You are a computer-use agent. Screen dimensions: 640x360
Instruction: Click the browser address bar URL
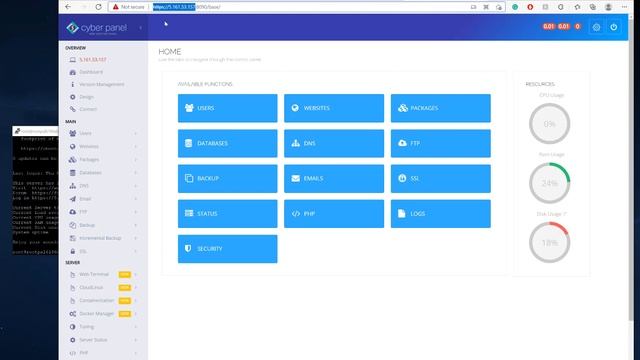point(187,7)
